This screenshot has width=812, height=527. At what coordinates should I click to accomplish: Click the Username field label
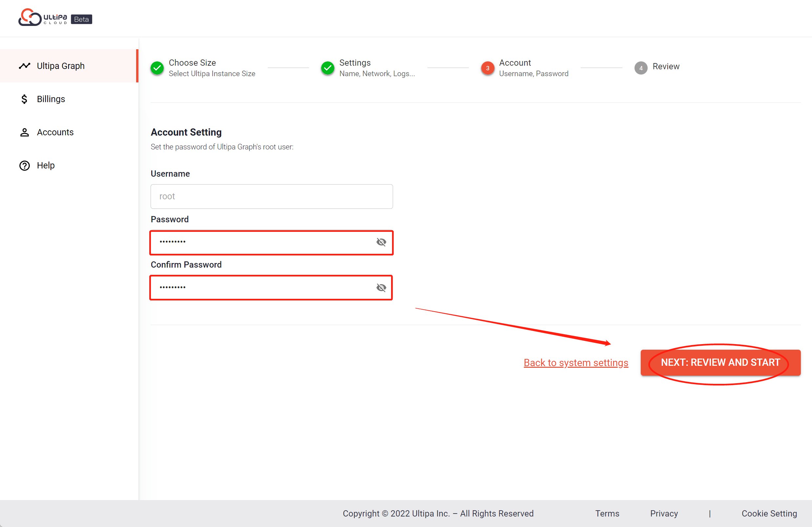170,174
